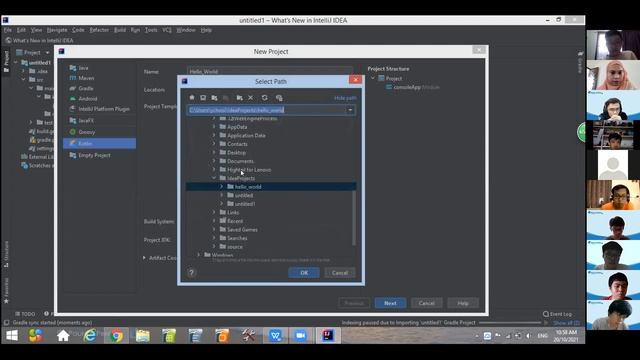The height and width of the screenshot is (360, 640).
Task: Select the Links folder in the tree
Action: (x=233, y=213)
